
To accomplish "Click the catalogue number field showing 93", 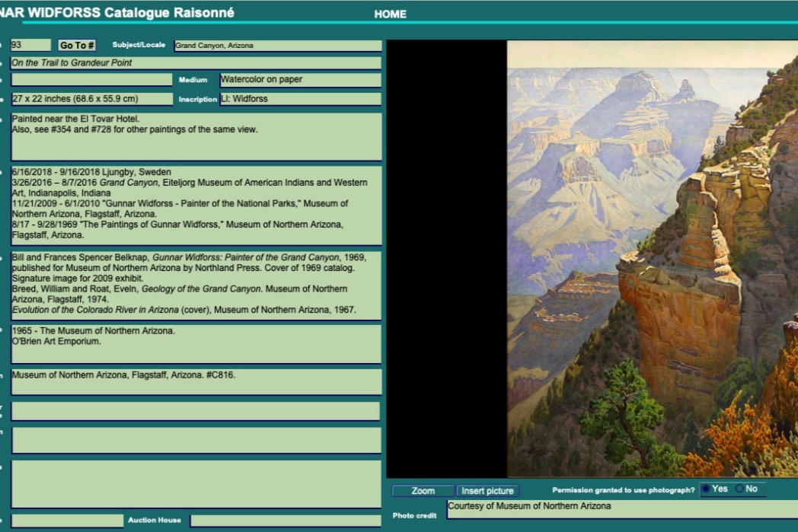I will [31, 45].
